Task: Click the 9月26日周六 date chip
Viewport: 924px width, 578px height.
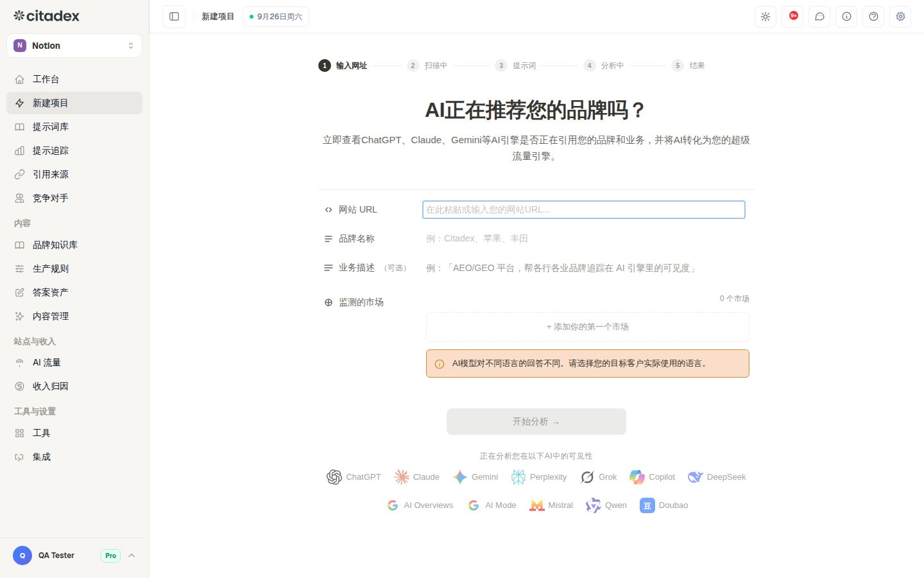Action: 276,17
